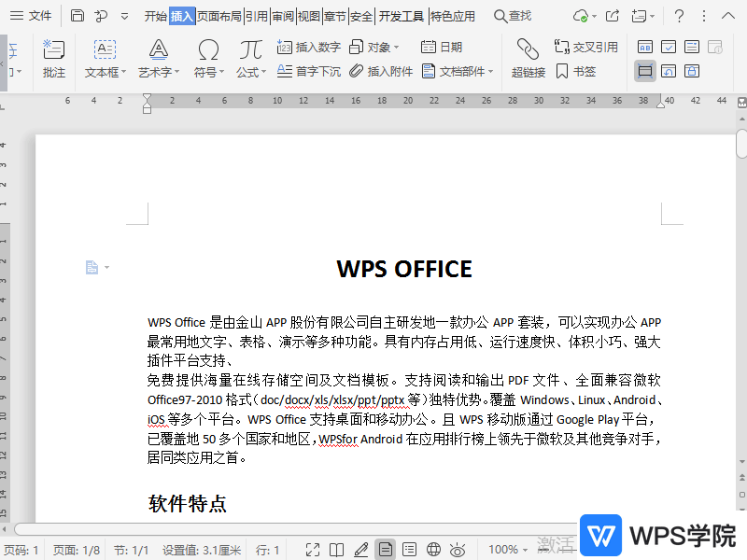
Task: Open the 查找 search tool
Action: (512, 16)
